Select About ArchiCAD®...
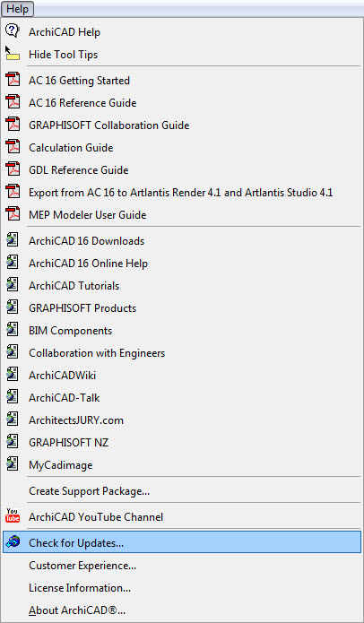This screenshot has height=623, width=364. tap(182, 610)
